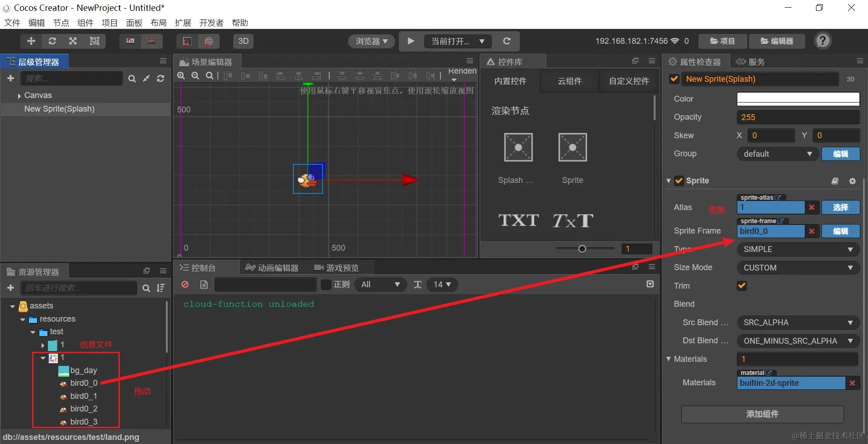Toggle the Sprite component enabled checkbox
868x444 pixels.
coord(679,181)
